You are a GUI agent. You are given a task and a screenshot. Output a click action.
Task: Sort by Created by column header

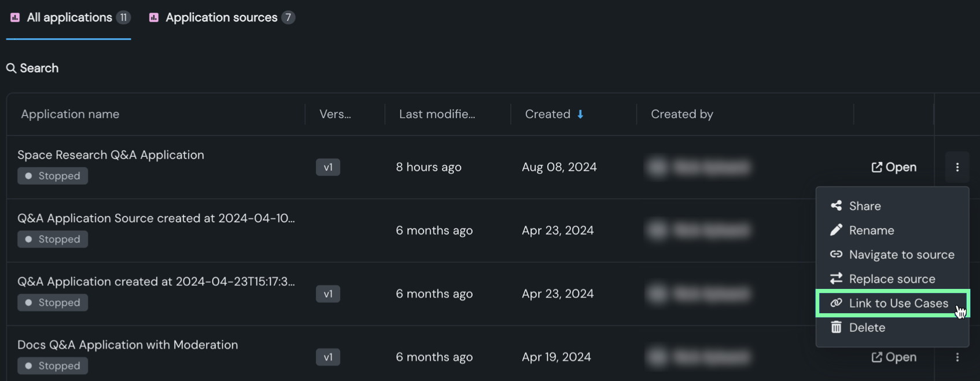pyautogui.click(x=681, y=114)
